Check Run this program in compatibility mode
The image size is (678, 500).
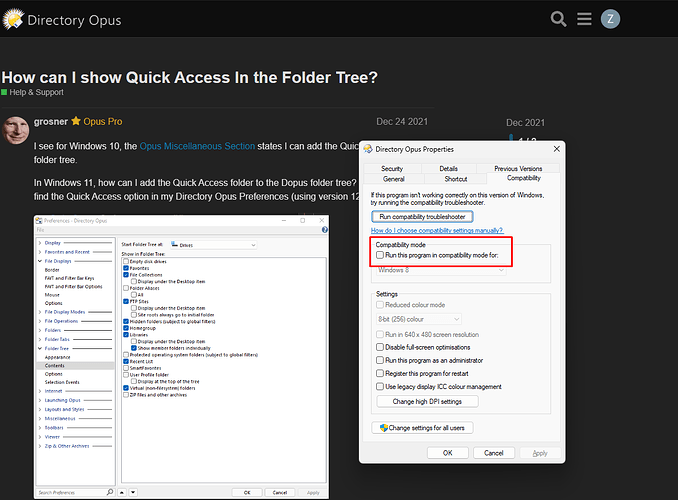point(380,255)
